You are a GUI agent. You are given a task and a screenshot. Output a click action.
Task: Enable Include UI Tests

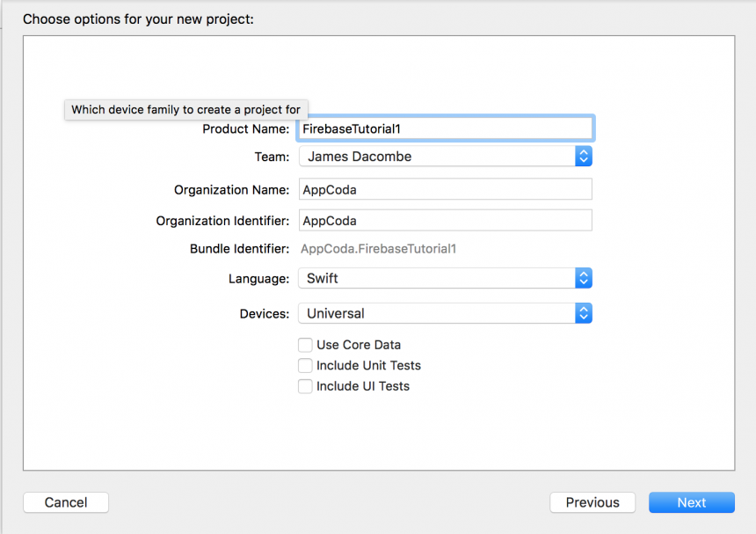(x=305, y=386)
